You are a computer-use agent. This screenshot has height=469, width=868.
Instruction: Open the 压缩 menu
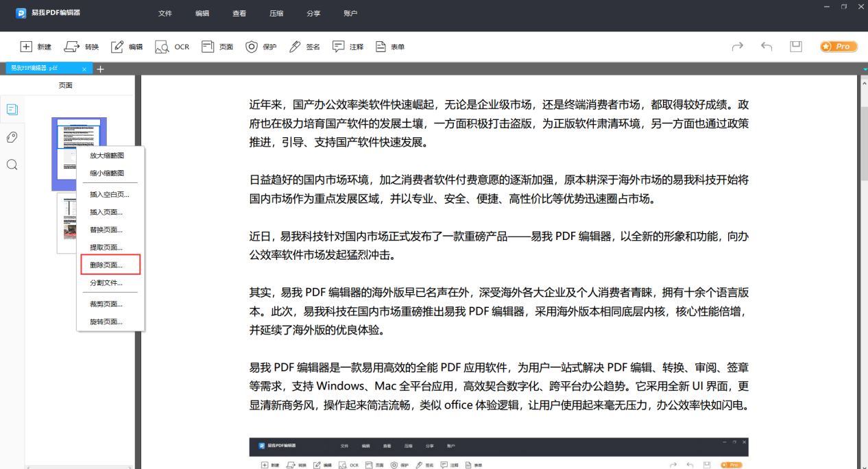click(x=276, y=13)
